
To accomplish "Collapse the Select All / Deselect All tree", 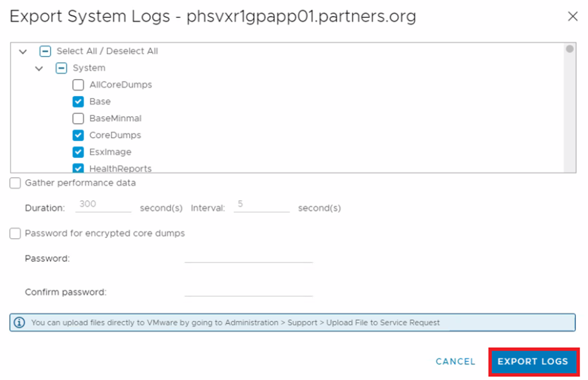I will pos(23,52).
